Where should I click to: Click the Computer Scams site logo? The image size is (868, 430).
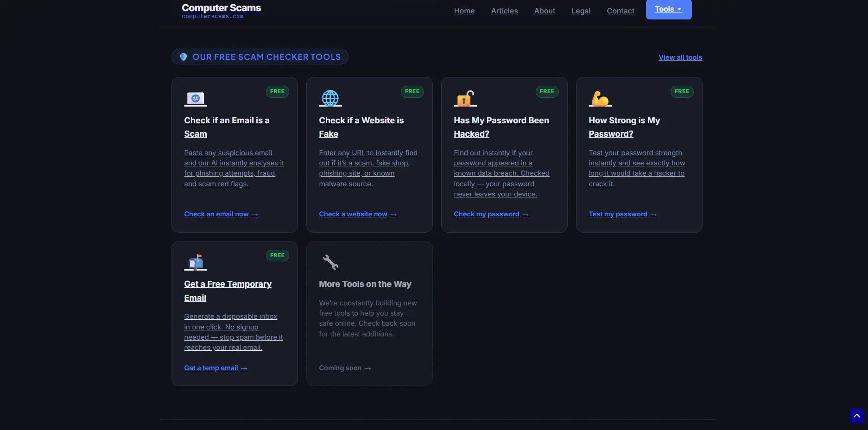(x=222, y=11)
